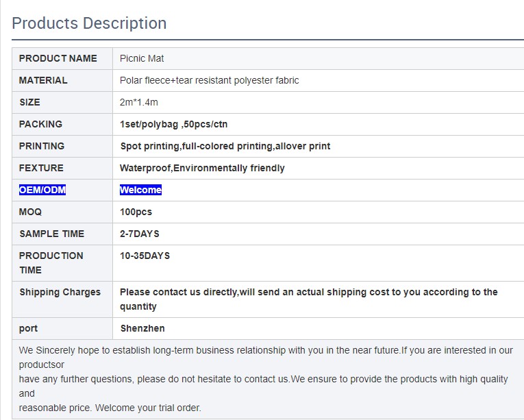Click the Products Description heading

pyautogui.click(x=89, y=23)
